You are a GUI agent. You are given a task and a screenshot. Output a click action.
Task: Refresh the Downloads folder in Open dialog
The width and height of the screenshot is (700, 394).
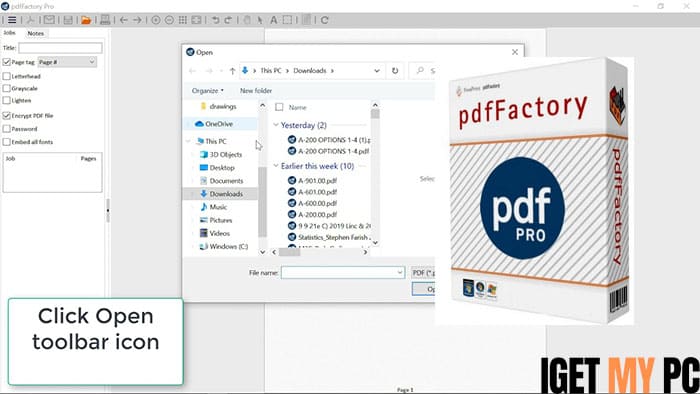pos(395,71)
